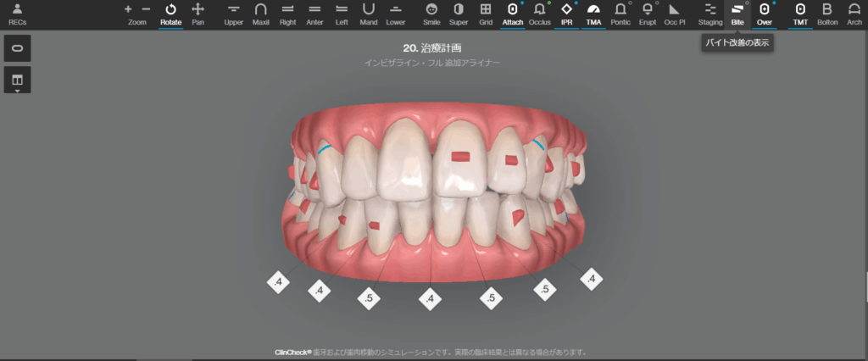The height and width of the screenshot is (361, 868).
Task: Switch to Upper arch view
Action: tap(234, 14)
